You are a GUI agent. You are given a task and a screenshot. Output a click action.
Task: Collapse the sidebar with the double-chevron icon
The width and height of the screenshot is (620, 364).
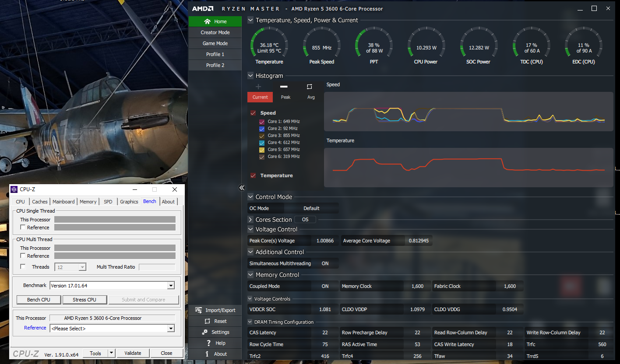(242, 188)
